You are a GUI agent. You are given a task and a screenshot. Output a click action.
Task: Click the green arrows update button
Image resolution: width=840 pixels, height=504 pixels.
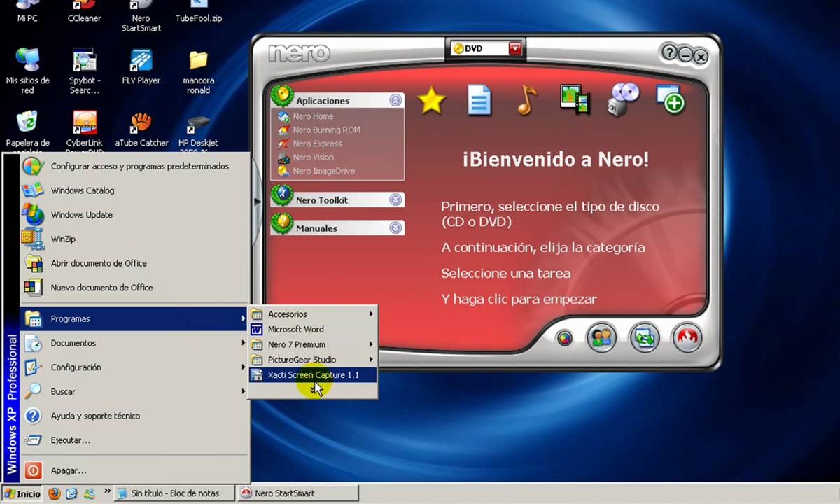tap(644, 338)
